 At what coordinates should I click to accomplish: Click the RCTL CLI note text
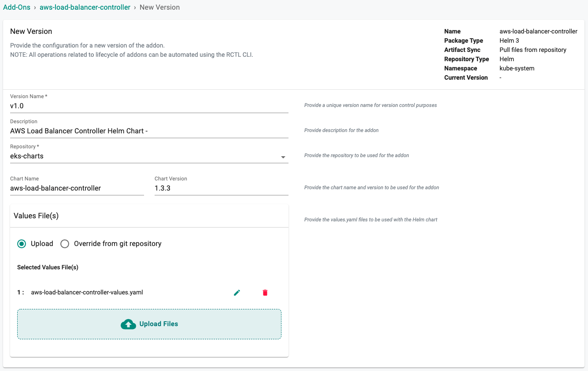pyautogui.click(x=132, y=55)
